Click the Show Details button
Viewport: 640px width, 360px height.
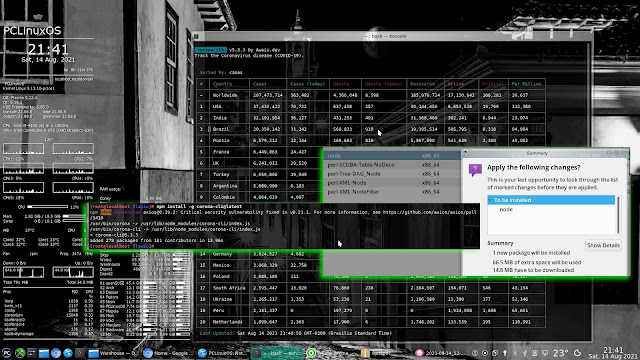coord(603,245)
